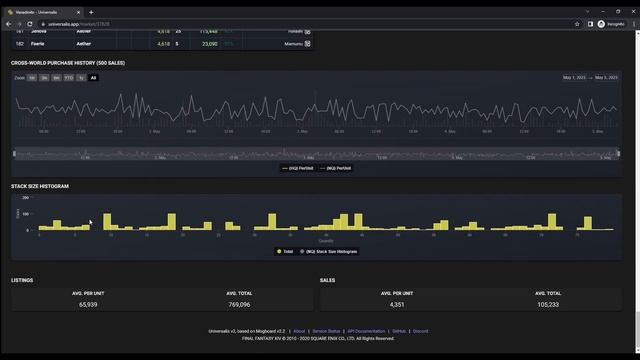Open the browser side panel icon

590,24
